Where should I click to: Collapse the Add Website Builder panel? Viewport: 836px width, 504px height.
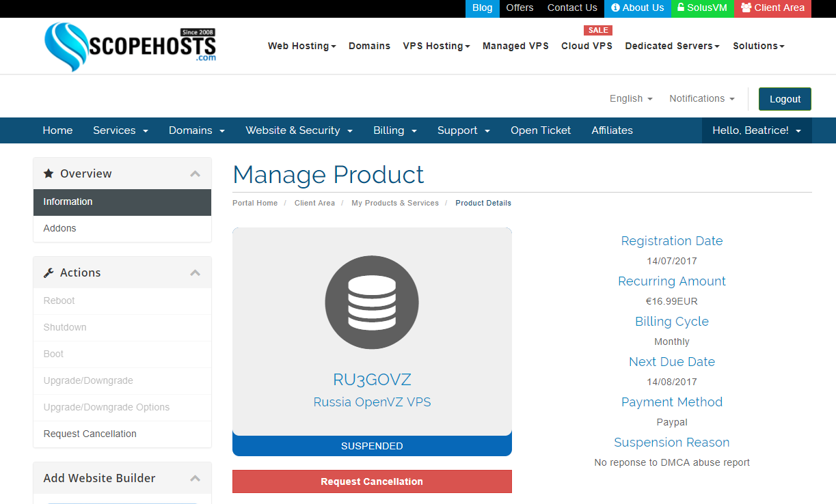click(195, 478)
